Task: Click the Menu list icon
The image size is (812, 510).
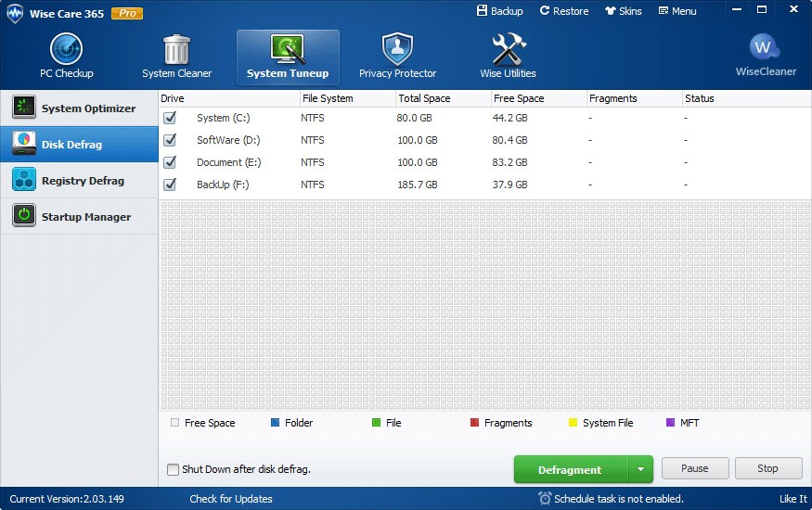Action: coord(664,11)
